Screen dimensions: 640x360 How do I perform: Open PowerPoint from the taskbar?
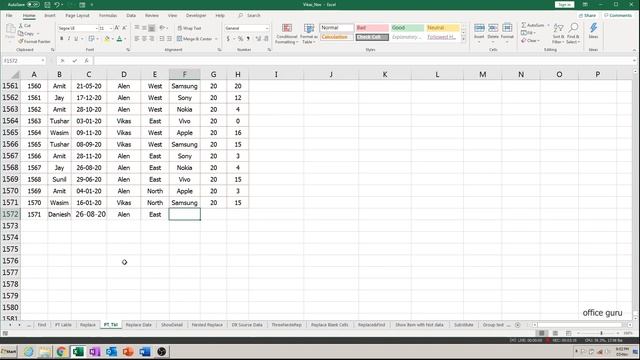pyautogui.click(x=128, y=351)
